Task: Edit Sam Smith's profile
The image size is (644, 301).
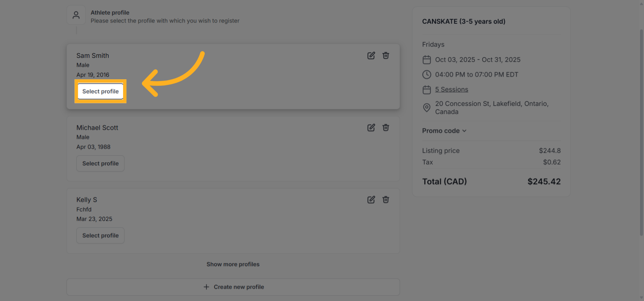Action: pos(371,55)
